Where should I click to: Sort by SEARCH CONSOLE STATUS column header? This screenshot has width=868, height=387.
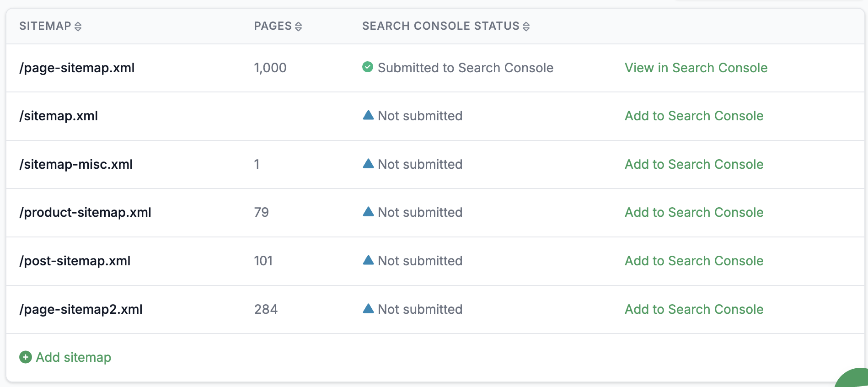pyautogui.click(x=446, y=26)
